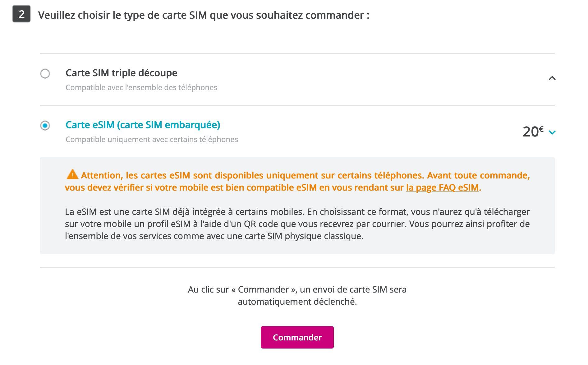Screen dimensions: 588x365
Task: Select the Carte eSIM radio button
Action: point(45,126)
